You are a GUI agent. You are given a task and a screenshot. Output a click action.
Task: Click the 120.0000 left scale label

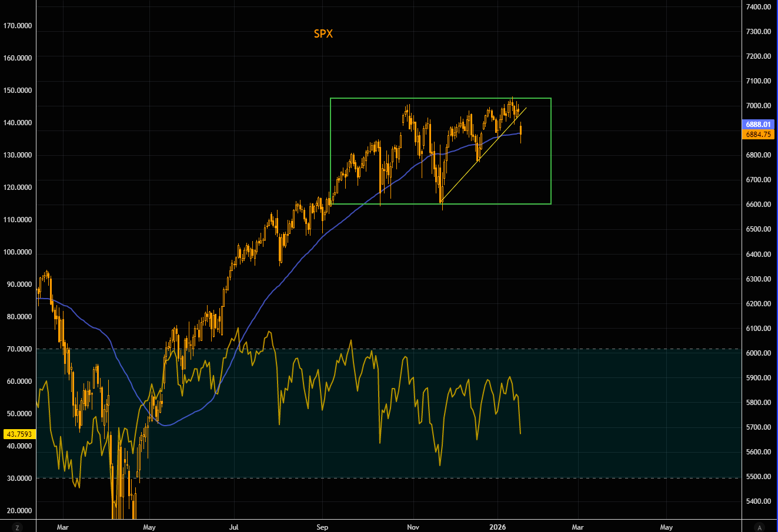17,188
